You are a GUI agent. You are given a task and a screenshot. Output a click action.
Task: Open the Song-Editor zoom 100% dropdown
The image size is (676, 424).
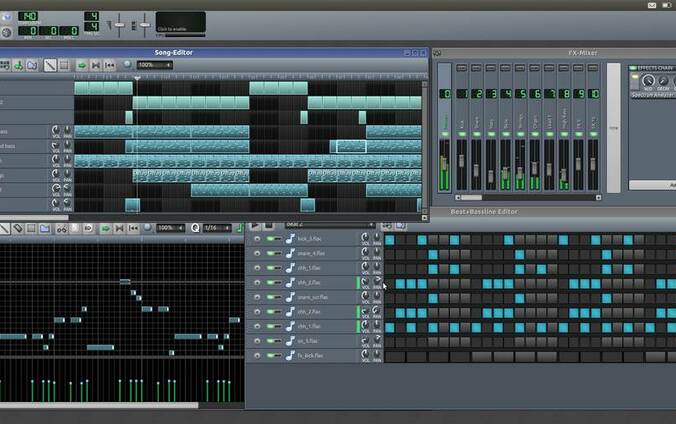(x=155, y=65)
